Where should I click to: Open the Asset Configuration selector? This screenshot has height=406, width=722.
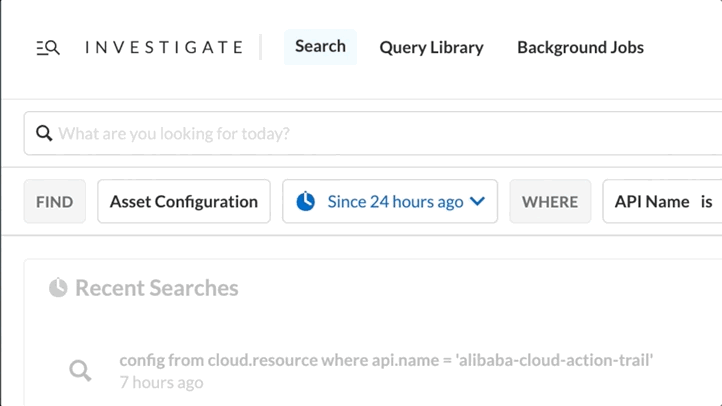click(x=184, y=202)
